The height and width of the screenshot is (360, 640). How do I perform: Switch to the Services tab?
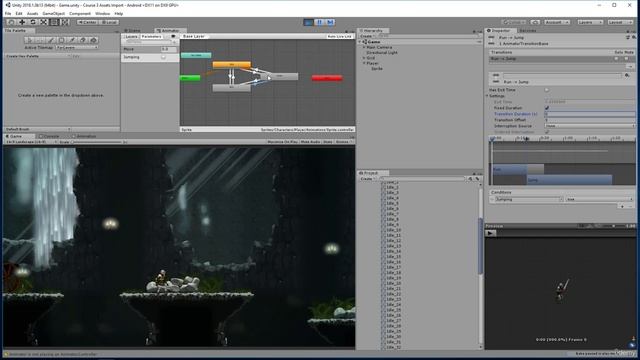(x=528, y=31)
